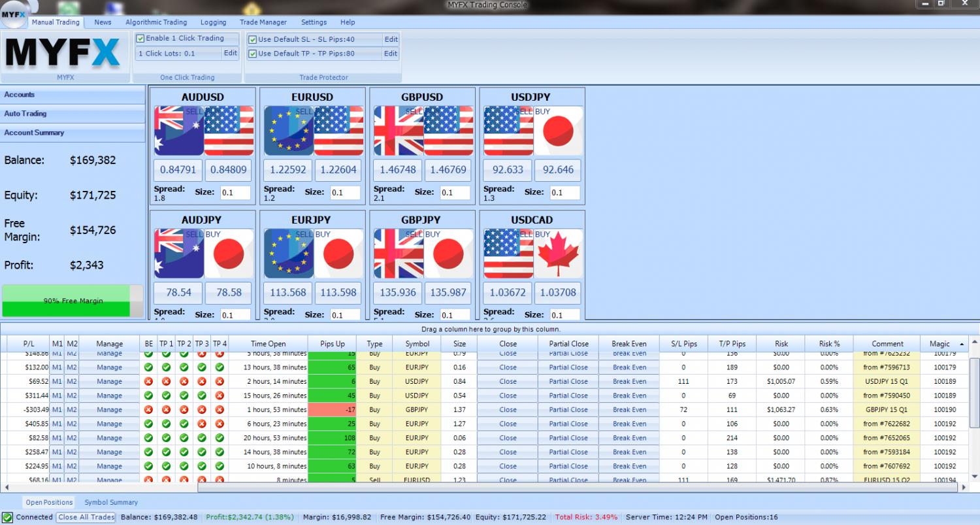Click the UK flag Sell icon on GBPUSD
The height and width of the screenshot is (525, 980).
coord(399,131)
